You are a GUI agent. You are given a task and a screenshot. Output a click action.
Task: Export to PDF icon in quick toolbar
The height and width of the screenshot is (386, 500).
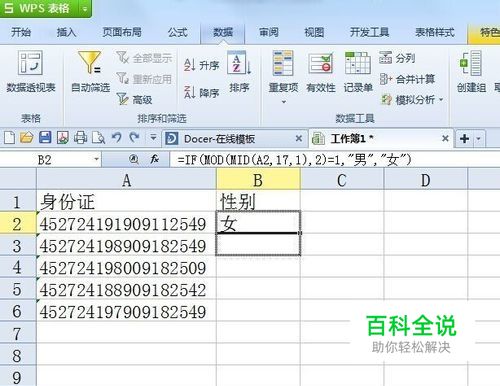(63, 138)
